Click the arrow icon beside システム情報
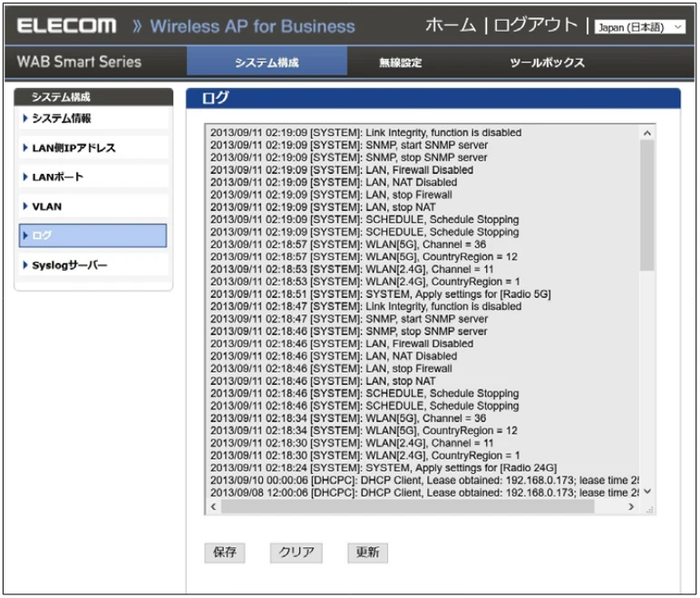The image size is (700, 598). [25, 118]
